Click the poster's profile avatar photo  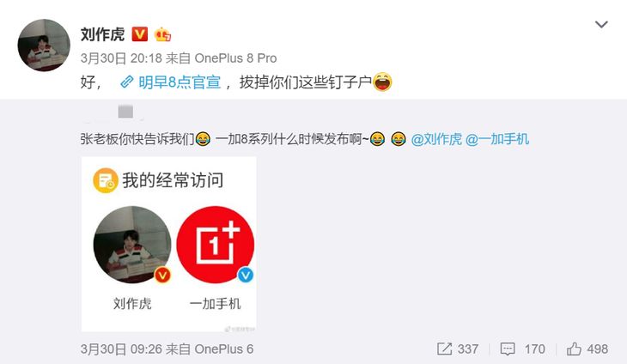pos(44,45)
